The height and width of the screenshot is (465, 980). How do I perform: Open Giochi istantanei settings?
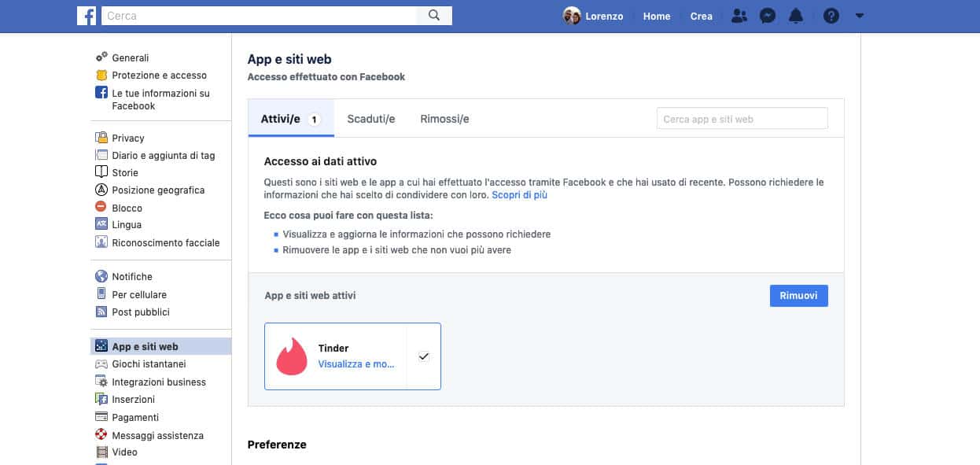click(x=149, y=364)
